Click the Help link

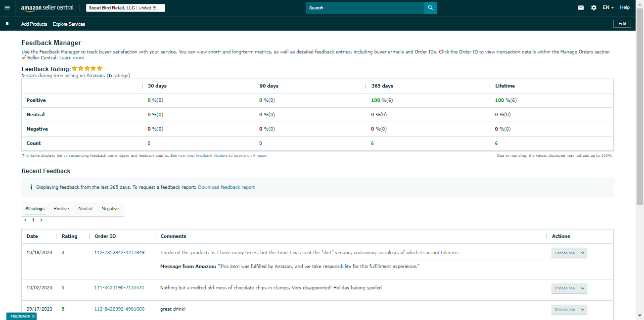point(625,8)
